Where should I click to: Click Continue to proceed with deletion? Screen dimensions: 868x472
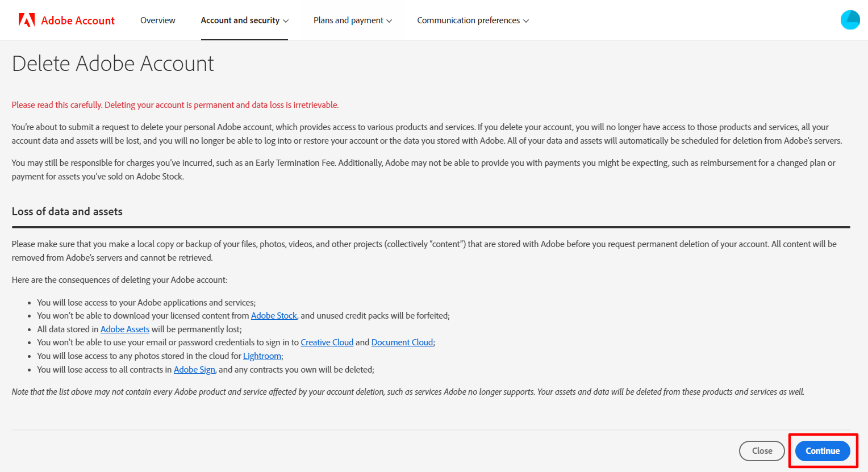(822, 451)
